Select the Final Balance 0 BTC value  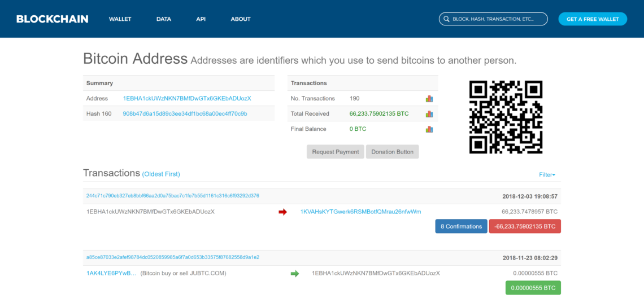358,129
